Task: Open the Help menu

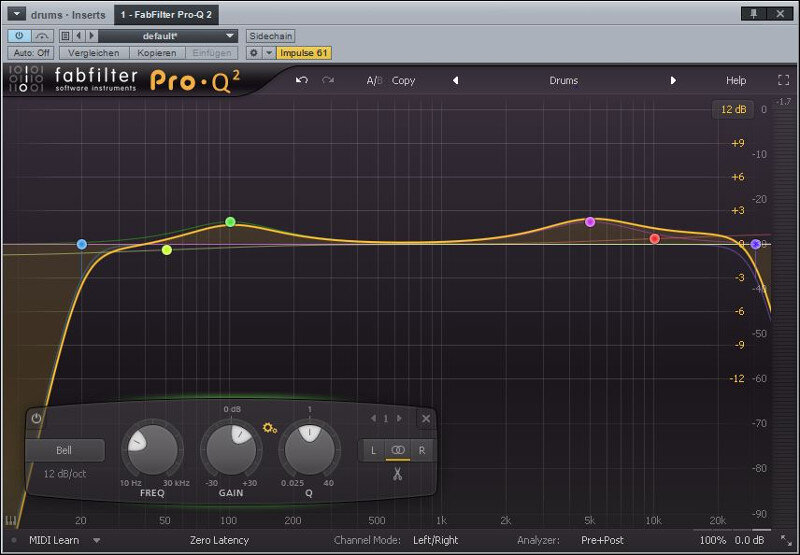Action: (x=736, y=80)
